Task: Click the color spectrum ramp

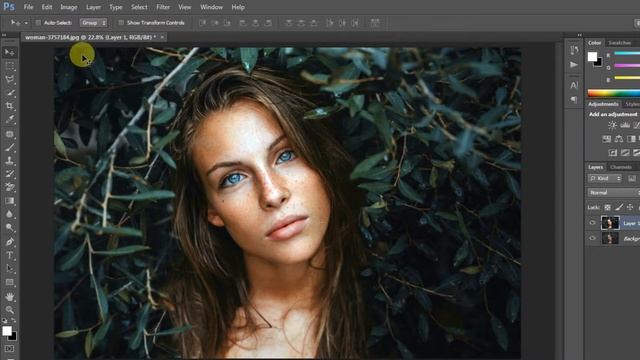Action: pyautogui.click(x=614, y=93)
